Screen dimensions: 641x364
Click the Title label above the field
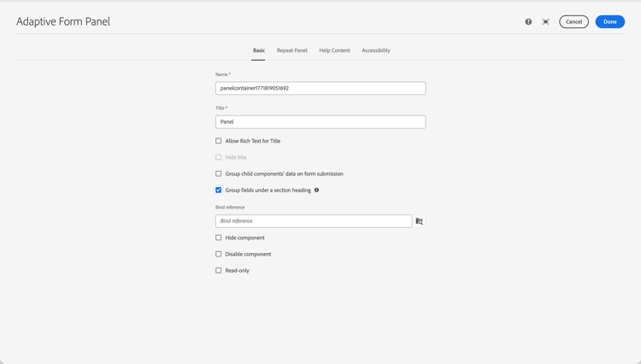221,108
